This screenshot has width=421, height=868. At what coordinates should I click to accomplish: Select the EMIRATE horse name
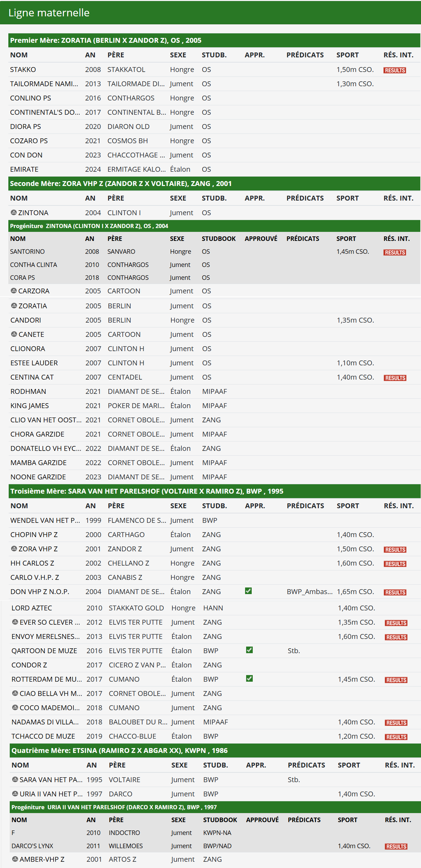(24, 169)
